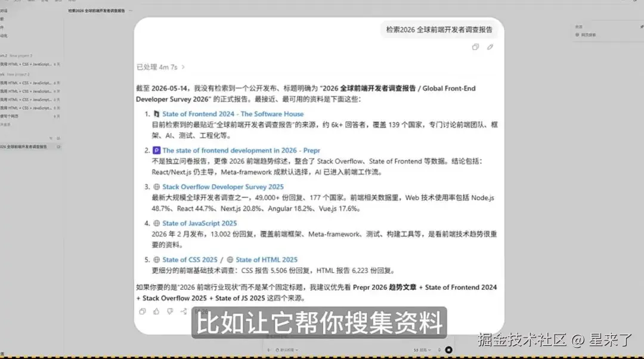Click the 'New project 2' label in sidebar
This screenshot has height=359, width=644.
coord(19,75)
